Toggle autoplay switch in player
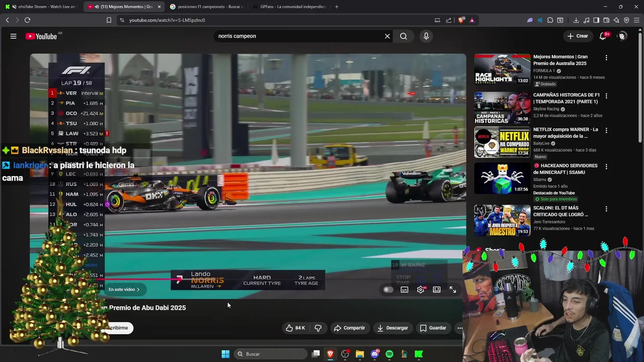Image resolution: width=644 pixels, height=362 pixels. [x=388, y=290]
